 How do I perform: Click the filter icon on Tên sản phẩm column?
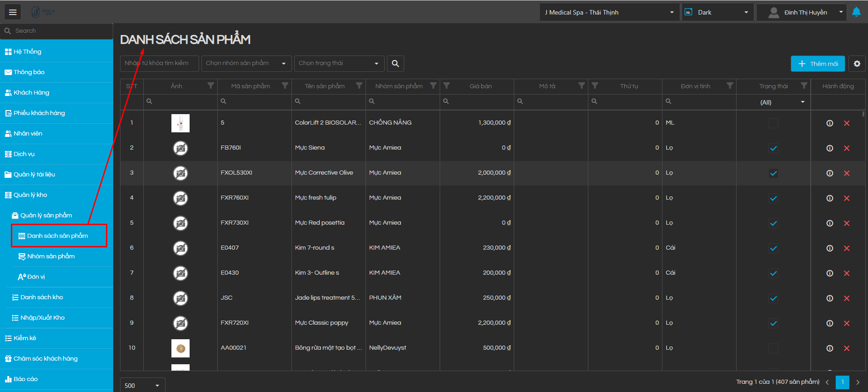click(359, 86)
